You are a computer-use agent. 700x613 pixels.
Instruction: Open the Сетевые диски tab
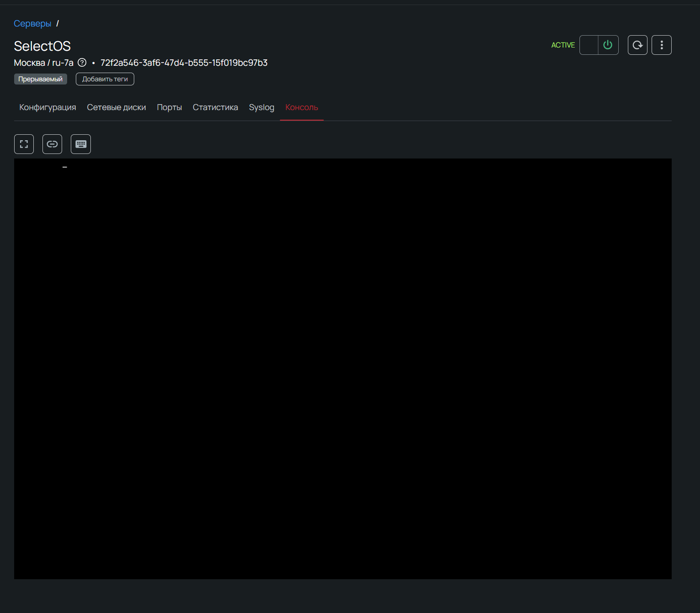pyautogui.click(x=116, y=107)
